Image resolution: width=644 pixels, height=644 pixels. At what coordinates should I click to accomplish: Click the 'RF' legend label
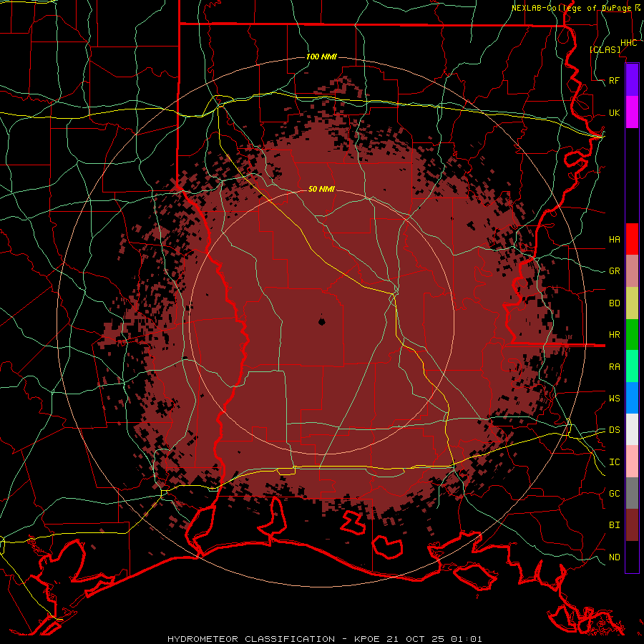(x=615, y=80)
